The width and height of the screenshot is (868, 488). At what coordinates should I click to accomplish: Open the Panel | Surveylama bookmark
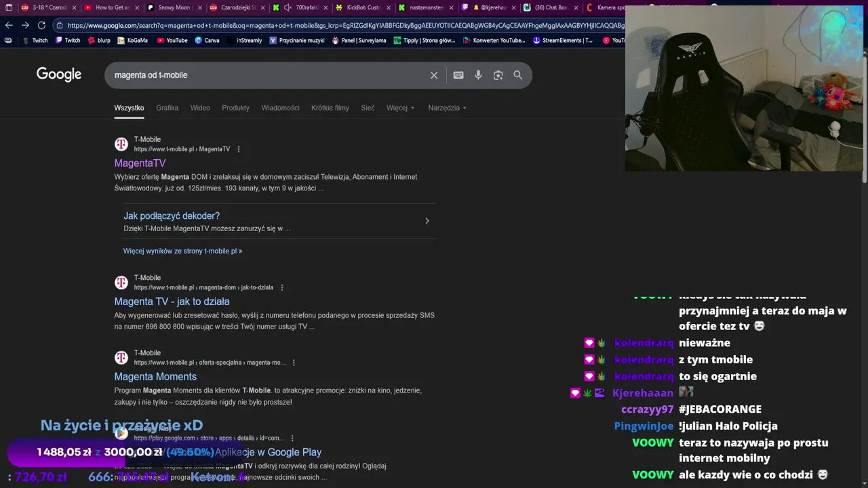click(x=359, y=40)
